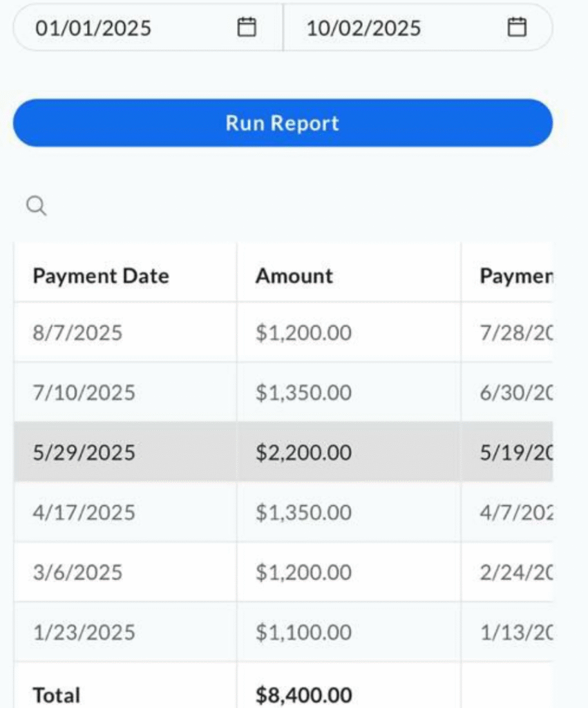
Task: Click the $1,100.00 amount cell
Action: click(303, 633)
